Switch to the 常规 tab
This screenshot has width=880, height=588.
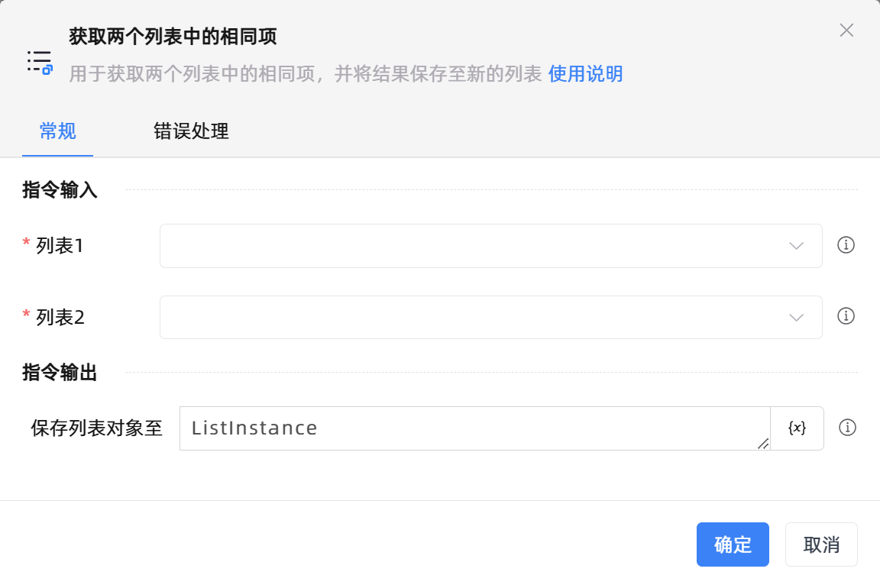[x=58, y=131]
